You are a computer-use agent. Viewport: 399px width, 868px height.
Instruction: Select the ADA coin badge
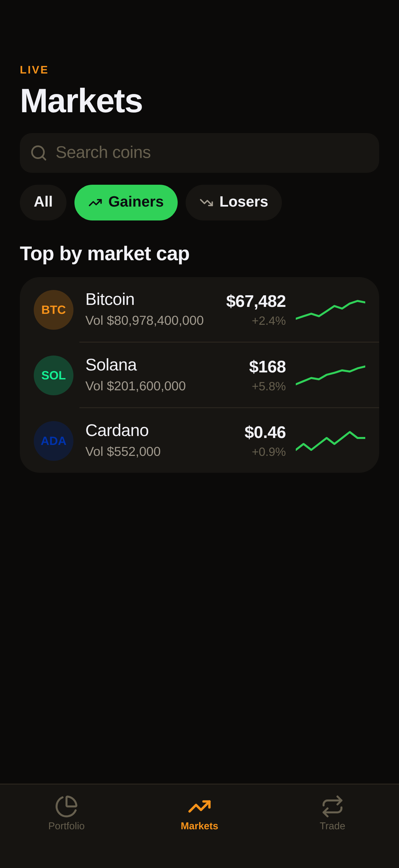click(x=54, y=441)
